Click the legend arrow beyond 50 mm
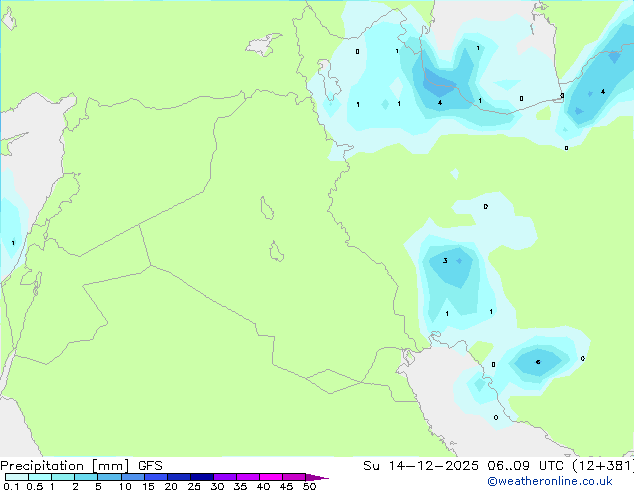This screenshot has height=490, width=634. click(x=317, y=477)
